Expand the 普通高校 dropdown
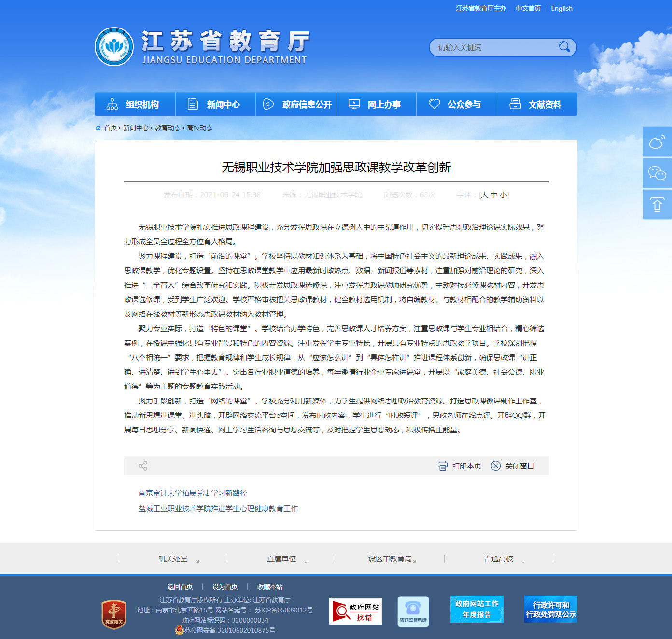The image size is (672, 639). click(x=499, y=559)
